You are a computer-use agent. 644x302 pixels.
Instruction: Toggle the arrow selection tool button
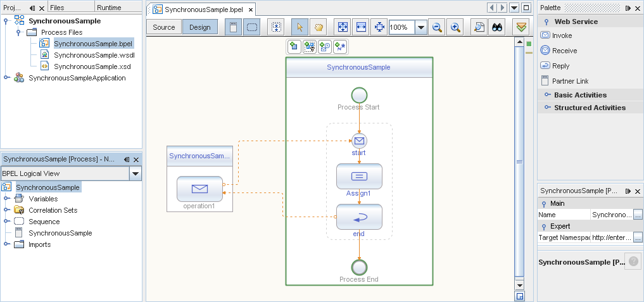pos(300,27)
